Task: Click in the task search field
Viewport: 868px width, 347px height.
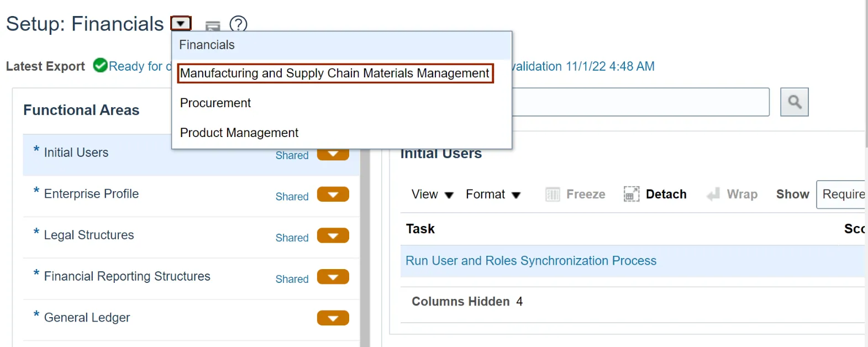Action: [x=640, y=102]
